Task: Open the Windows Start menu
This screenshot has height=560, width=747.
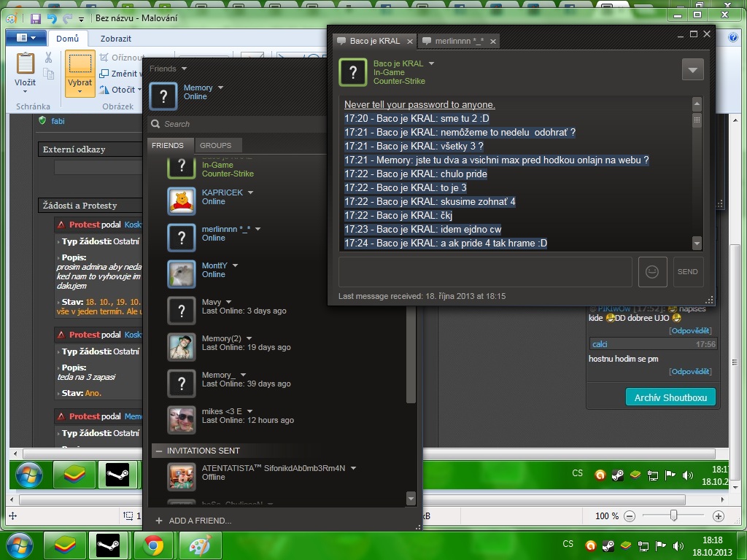Action: click(20, 545)
